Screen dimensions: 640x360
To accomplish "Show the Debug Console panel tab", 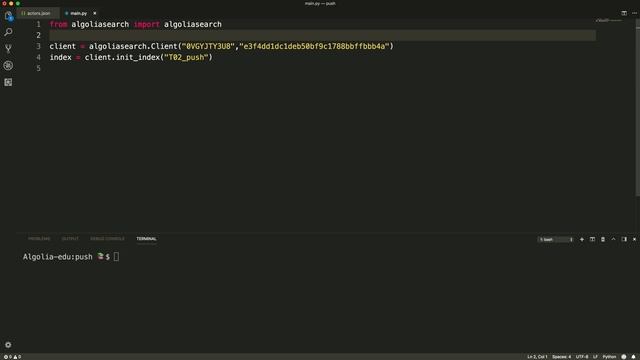I will [107, 239].
